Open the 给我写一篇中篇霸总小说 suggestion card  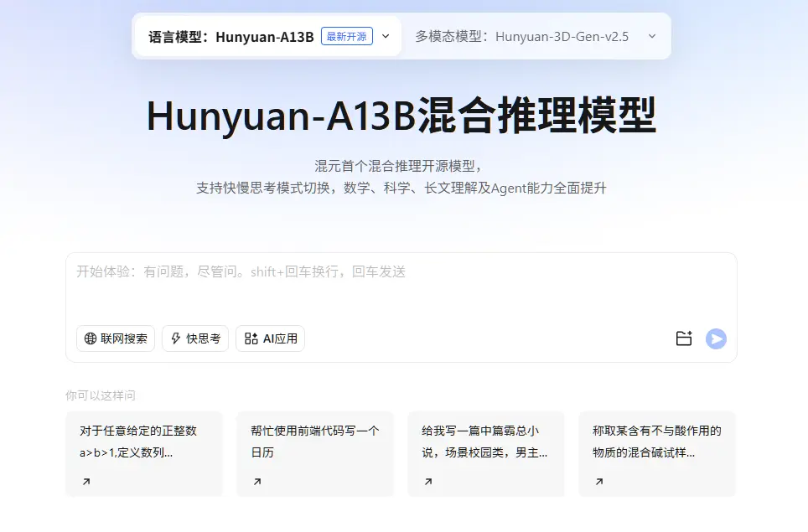click(x=486, y=454)
